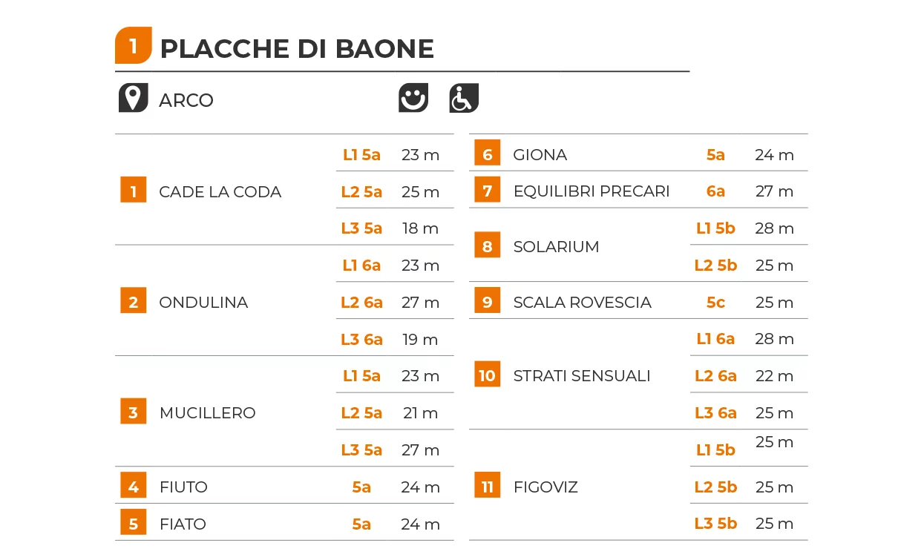Select the CADE LA CODA route name
924x560 pixels.
(220, 192)
